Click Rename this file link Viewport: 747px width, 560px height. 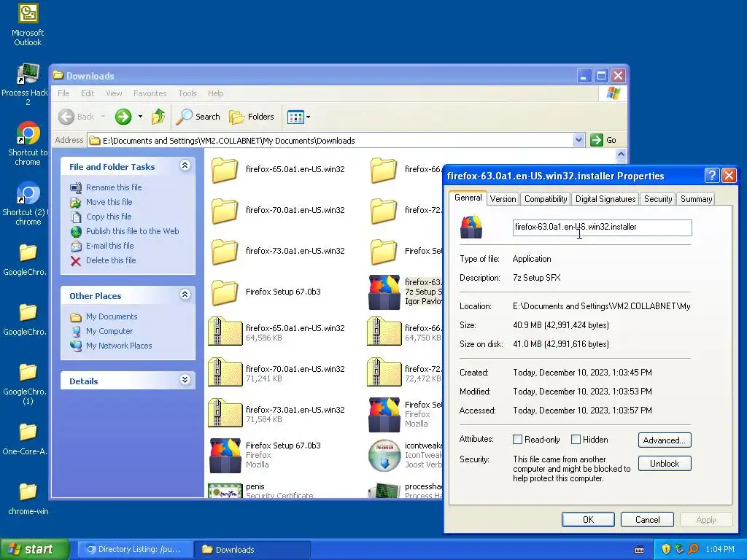pyautogui.click(x=114, y=187)
